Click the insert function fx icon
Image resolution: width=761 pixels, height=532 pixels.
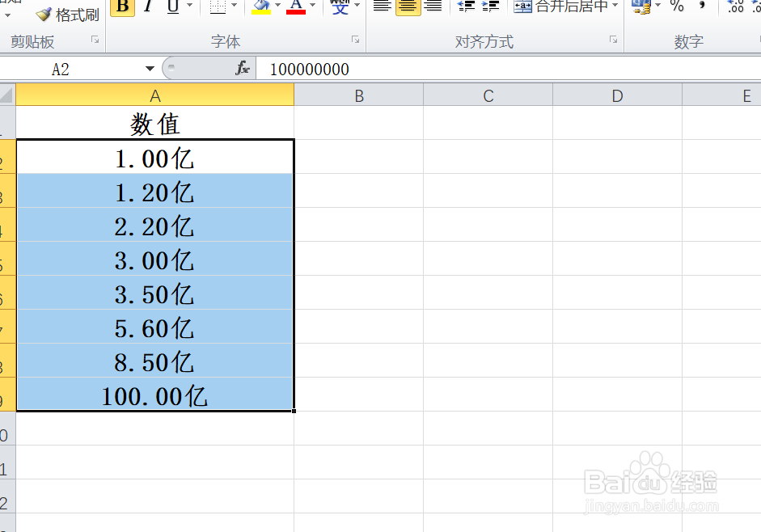[242, 69]
